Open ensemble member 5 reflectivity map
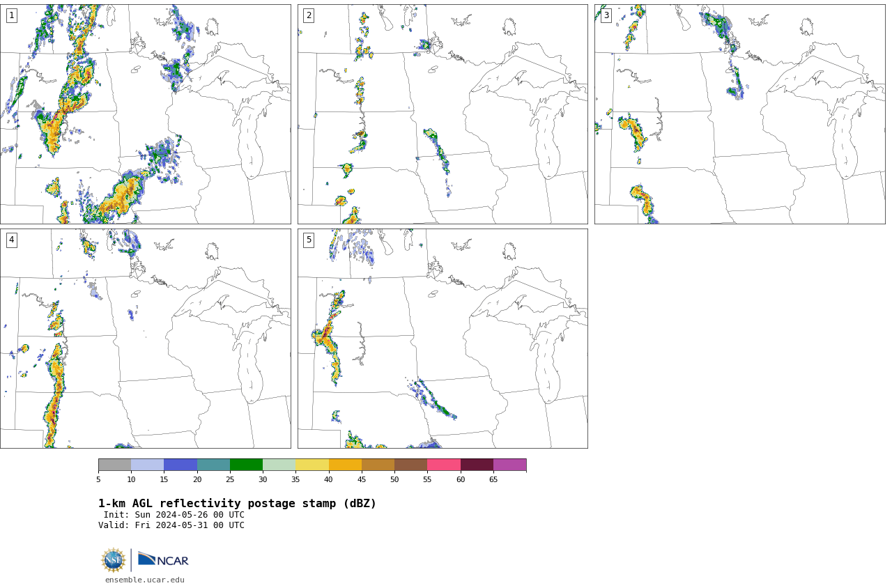The image size is (892, 588). pos(443,339)
